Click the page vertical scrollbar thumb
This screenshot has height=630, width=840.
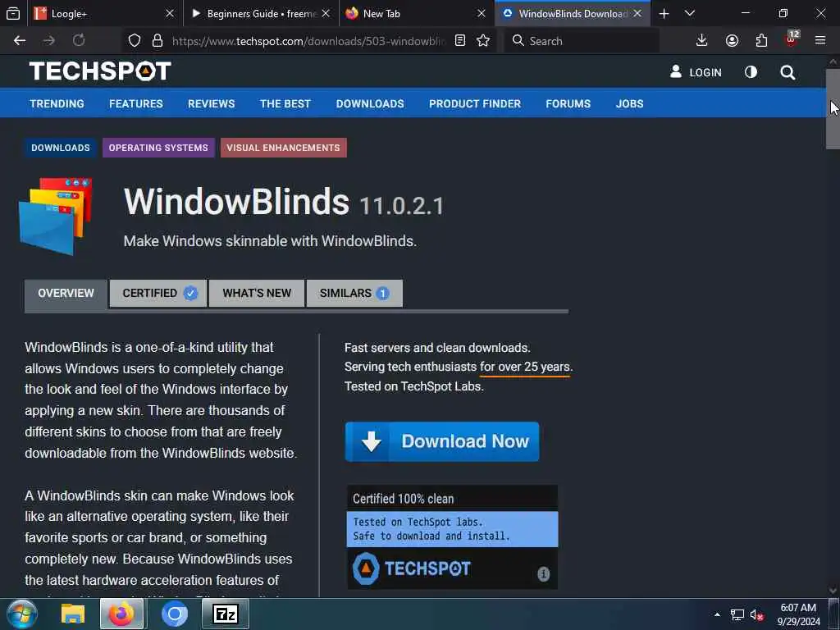833,109
